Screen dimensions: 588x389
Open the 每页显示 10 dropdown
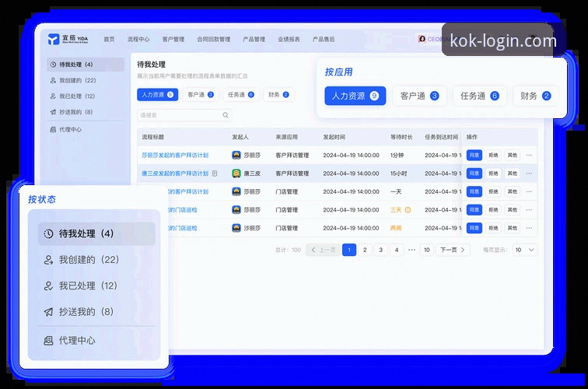[x=524, y=250]
